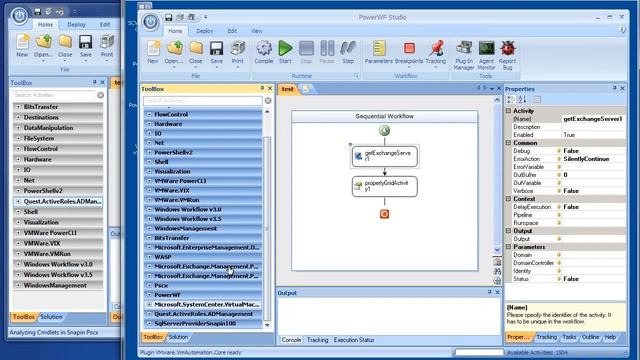
Task: Open the Plug-In Manager
Action: (x=464, y=48)
